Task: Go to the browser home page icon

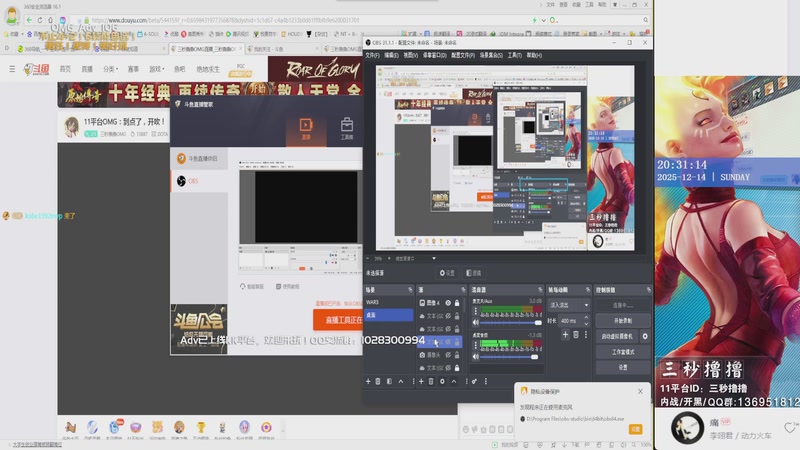Action: [x=51, y=20]
